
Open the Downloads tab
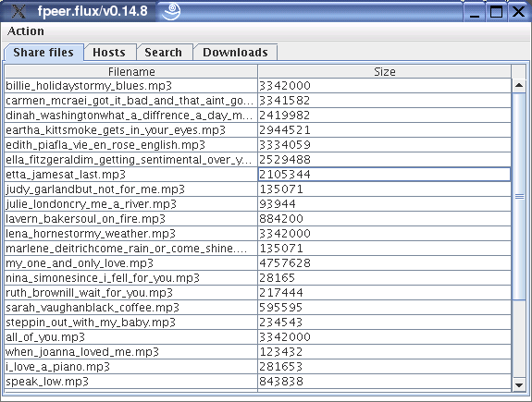point(235,52)
